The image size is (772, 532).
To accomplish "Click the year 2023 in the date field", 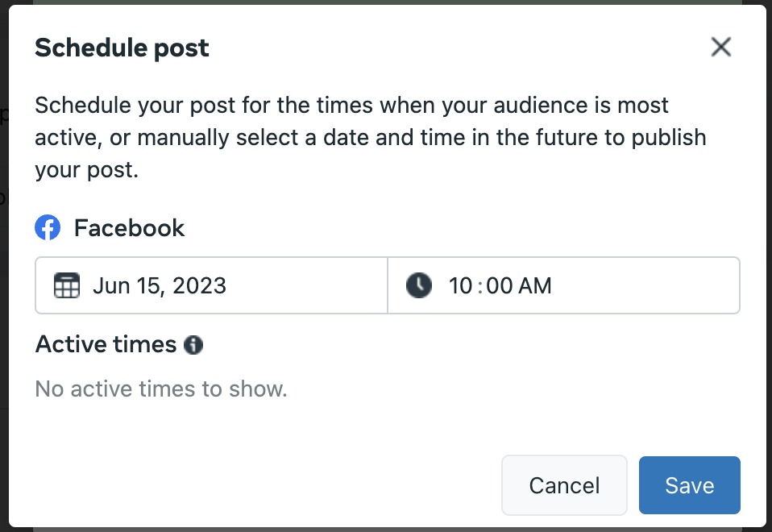I will coord(199,285).
